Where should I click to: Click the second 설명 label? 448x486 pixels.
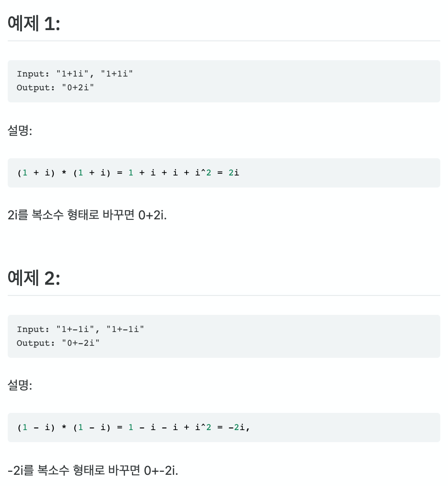pos(20,385)
